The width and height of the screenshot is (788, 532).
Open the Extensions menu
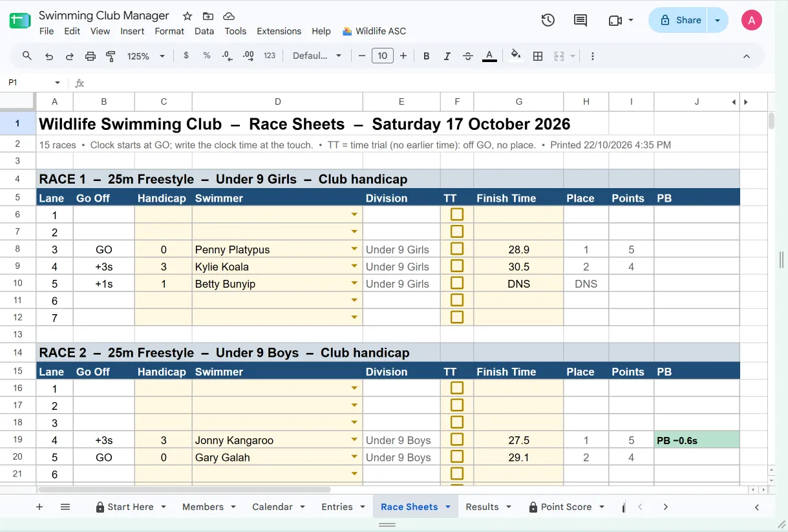coord(279,31)
